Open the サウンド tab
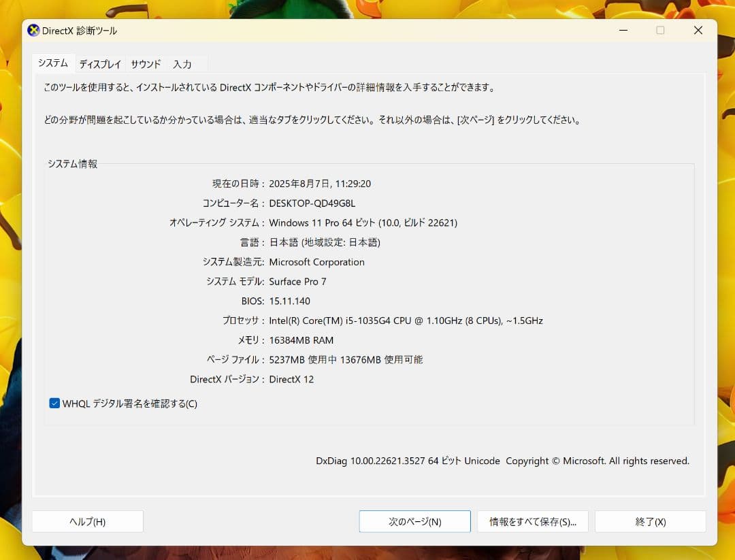 tap(144, 63)
